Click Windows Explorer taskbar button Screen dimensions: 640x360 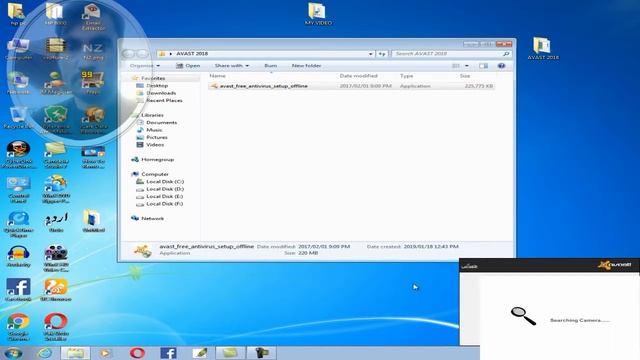(x=75, y=353)
